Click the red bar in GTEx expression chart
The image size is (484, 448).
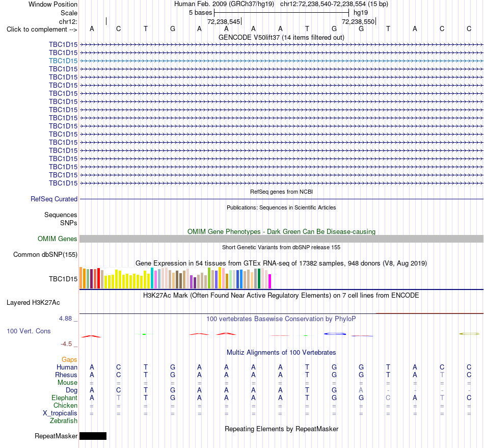(98, 278)
